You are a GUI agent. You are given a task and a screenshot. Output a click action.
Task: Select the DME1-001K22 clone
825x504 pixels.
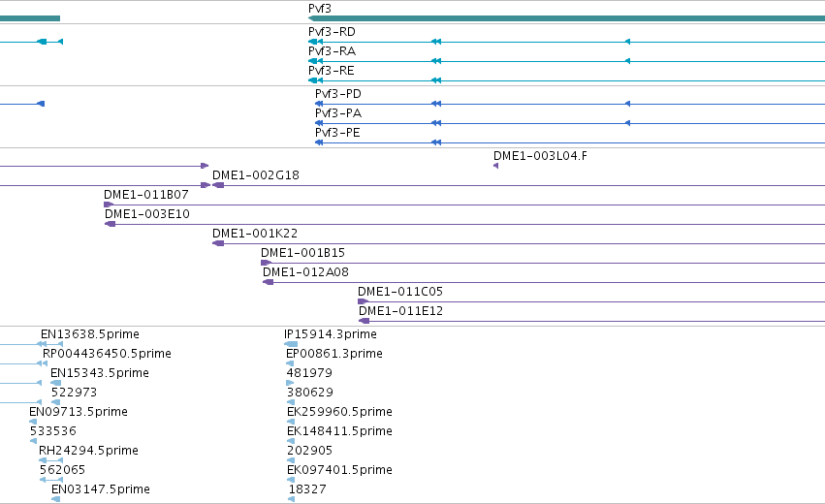click(255, 233)
